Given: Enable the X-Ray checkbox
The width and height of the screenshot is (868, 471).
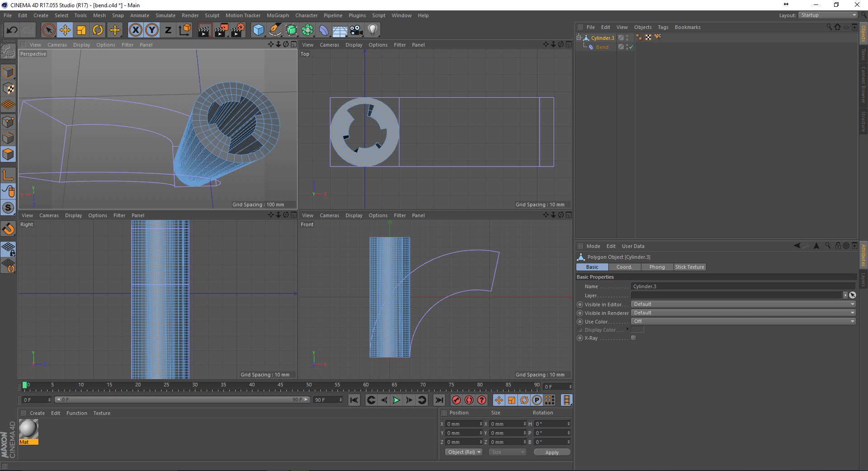Looking at the screenshot, I should click(633, 338).
